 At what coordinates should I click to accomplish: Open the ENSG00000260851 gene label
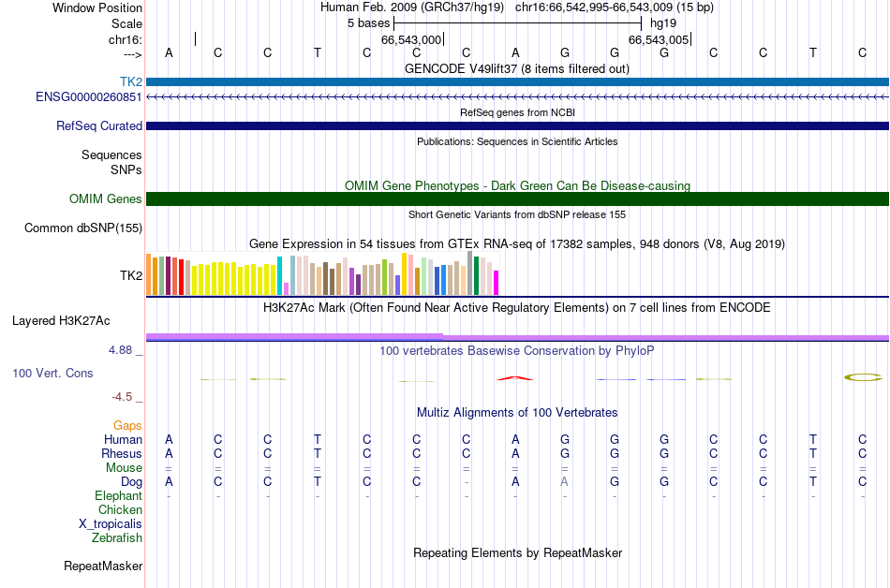89,97
